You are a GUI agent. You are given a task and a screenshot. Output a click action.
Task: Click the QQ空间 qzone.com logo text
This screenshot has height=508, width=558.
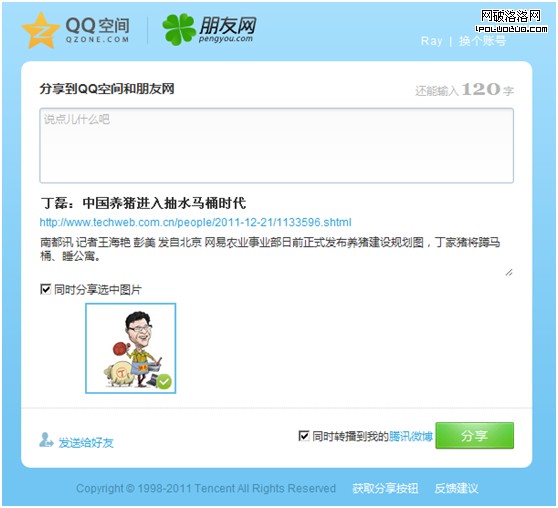[97, 30]
